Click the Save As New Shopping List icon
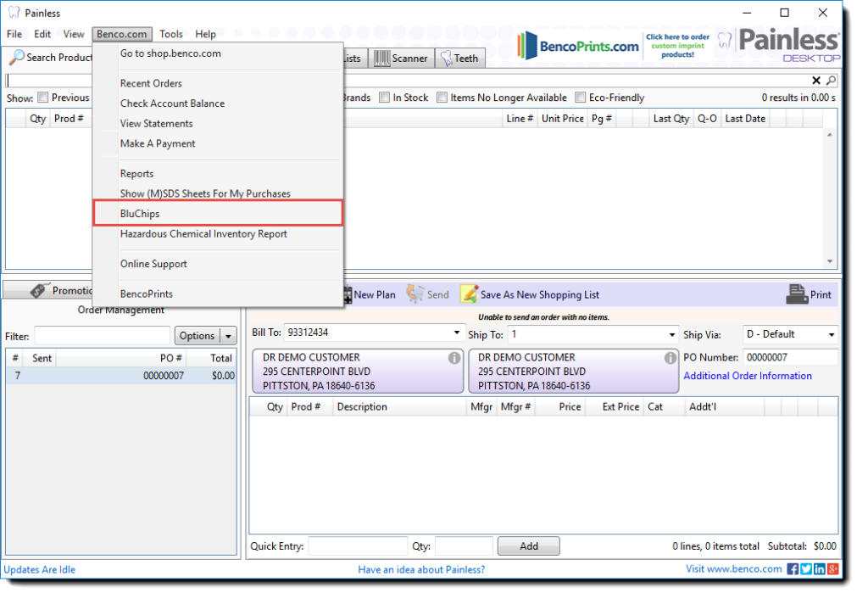This screenshot has width=868, height=604. click(469, 294)
